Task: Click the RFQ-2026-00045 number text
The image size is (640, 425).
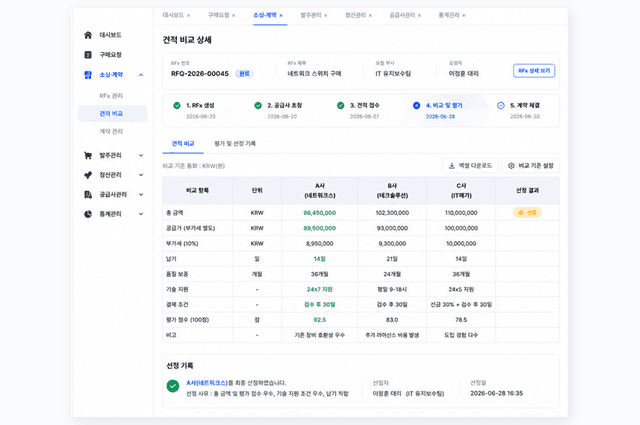Action: [200, 73]
